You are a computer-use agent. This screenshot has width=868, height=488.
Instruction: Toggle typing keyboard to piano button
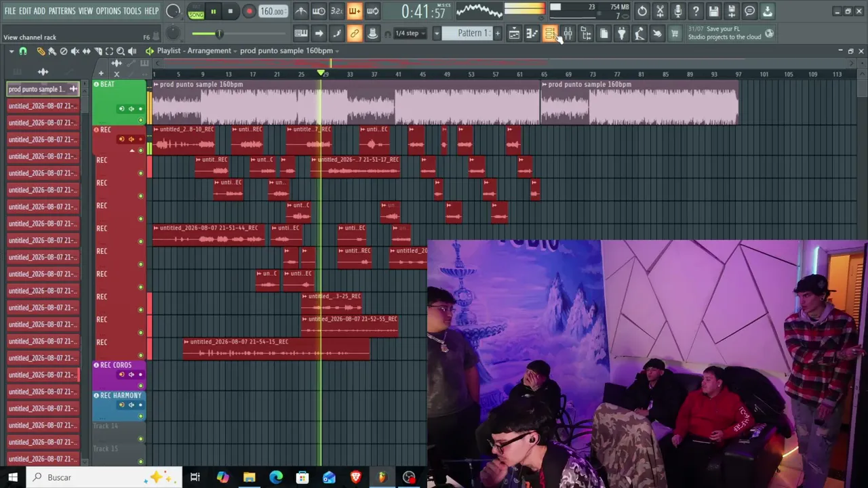[x=300, y=33]
